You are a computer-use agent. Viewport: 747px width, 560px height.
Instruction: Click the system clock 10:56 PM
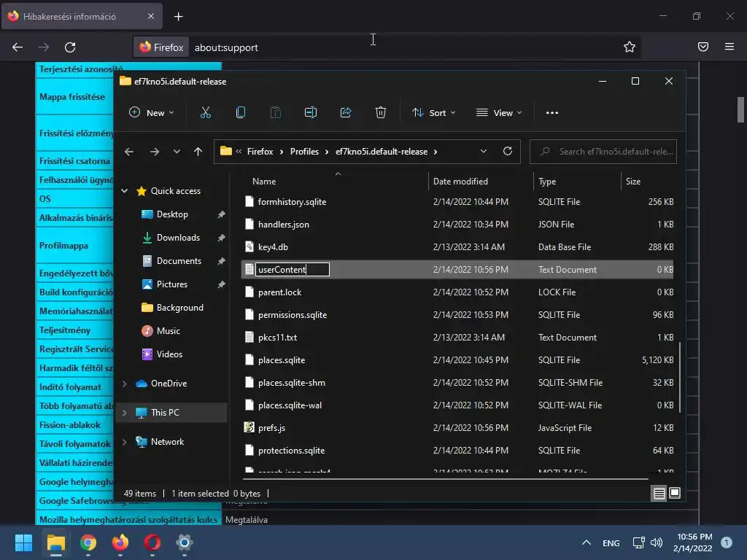tap(694, 537)
